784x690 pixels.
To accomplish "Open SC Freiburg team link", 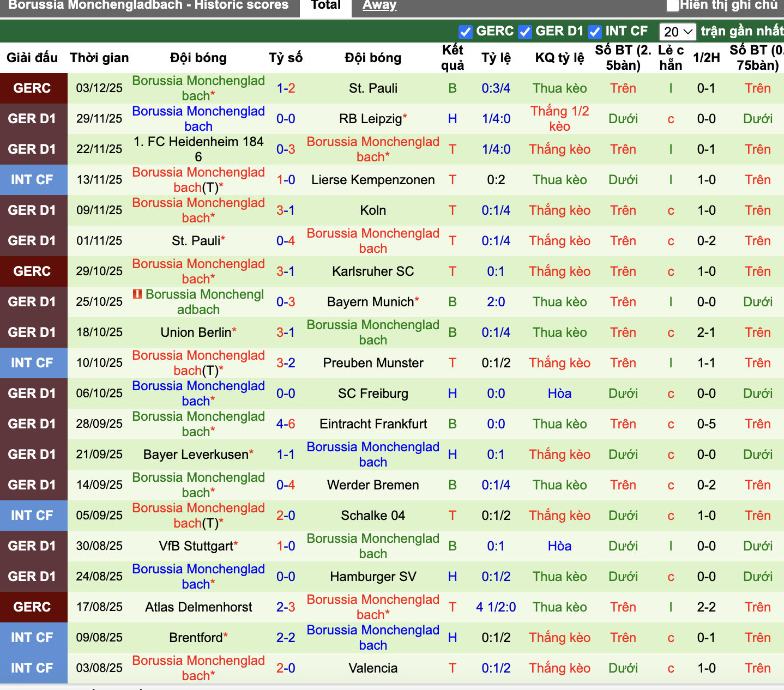I will [373, 394].
